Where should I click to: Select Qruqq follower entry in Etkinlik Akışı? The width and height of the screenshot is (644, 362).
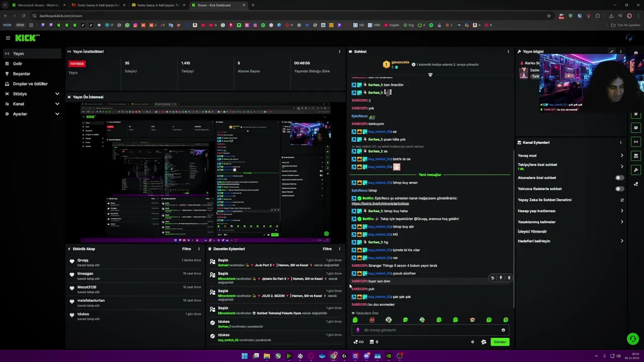pyautogui.click(x=136, y=262)
